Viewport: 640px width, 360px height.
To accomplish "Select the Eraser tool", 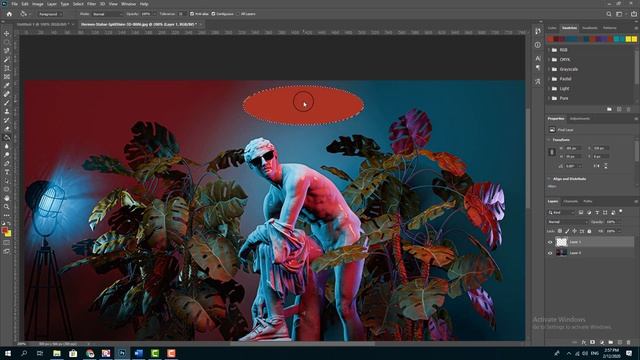I will (x=7, y=129).
